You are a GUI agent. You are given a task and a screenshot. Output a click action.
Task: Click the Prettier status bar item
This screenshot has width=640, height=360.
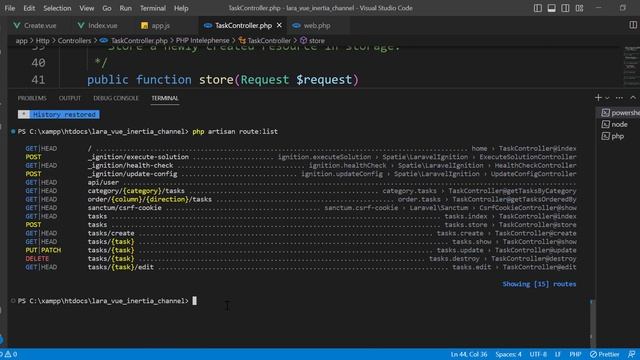(x=604, y=354)
